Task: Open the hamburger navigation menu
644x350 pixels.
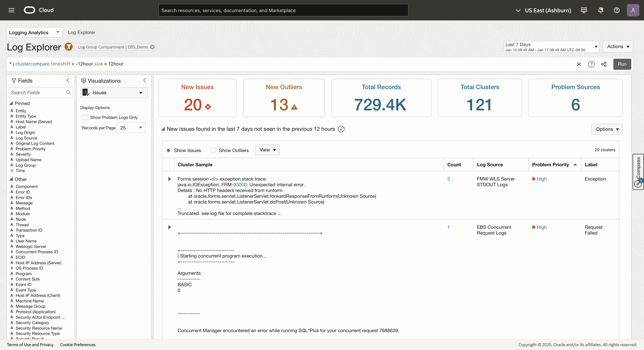Action: pyautogui.click(x=11, y=10)
